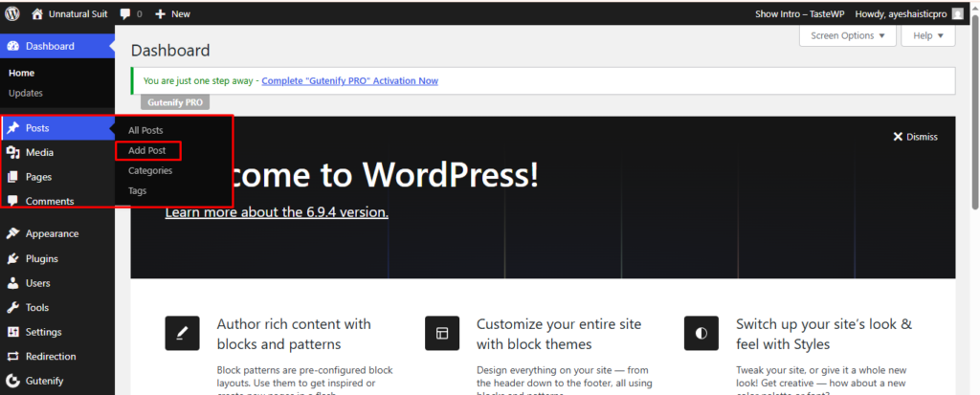Expand the Screen Options dropdown
The height and width of the screenshot is (395, 980).
point(847,36)
